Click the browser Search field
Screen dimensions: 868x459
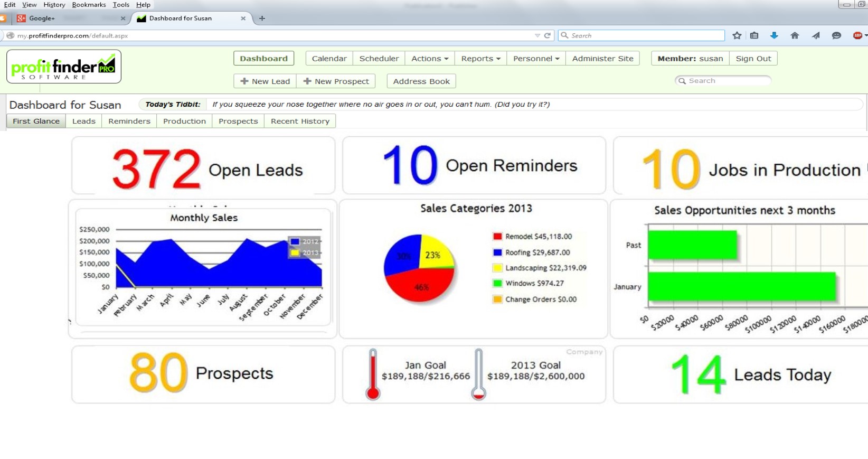coord(641,35)
